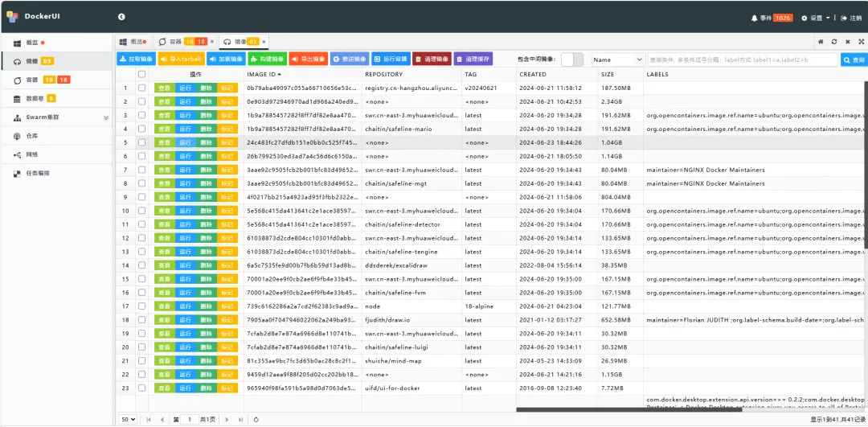Tick the select-all checkbox in table header
The width and height of the screenshot is (868, 427).
142,74
